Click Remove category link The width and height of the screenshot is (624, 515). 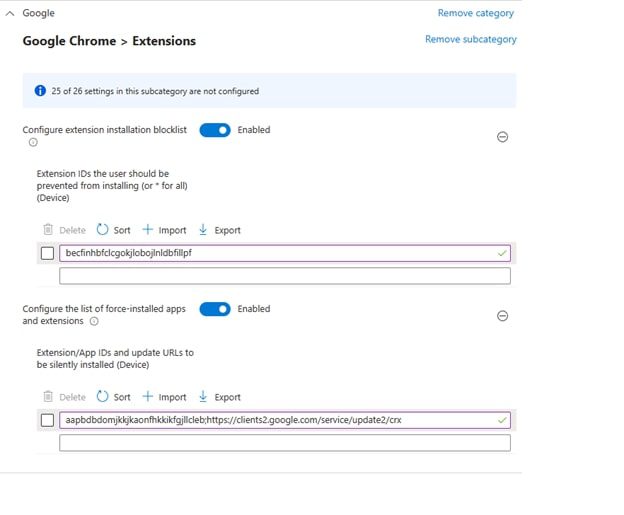pyautogui.click(x=475, y=13)
